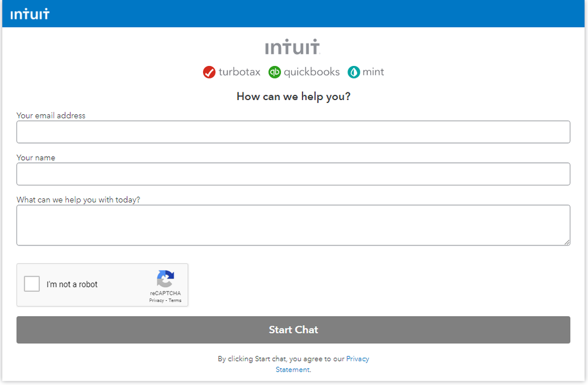Check the I'm not a robot checkbox

[x=32, y=284]
